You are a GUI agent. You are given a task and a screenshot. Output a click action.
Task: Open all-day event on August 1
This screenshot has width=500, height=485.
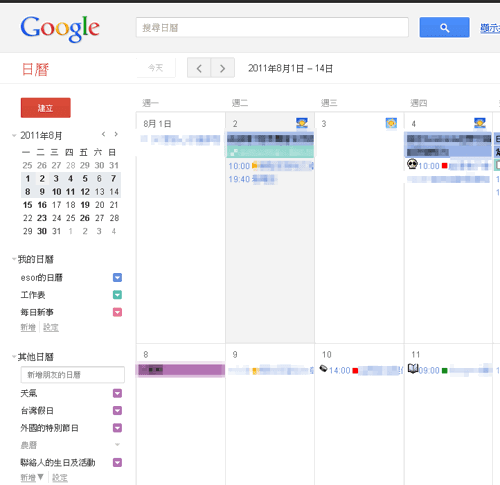(180, 139)
